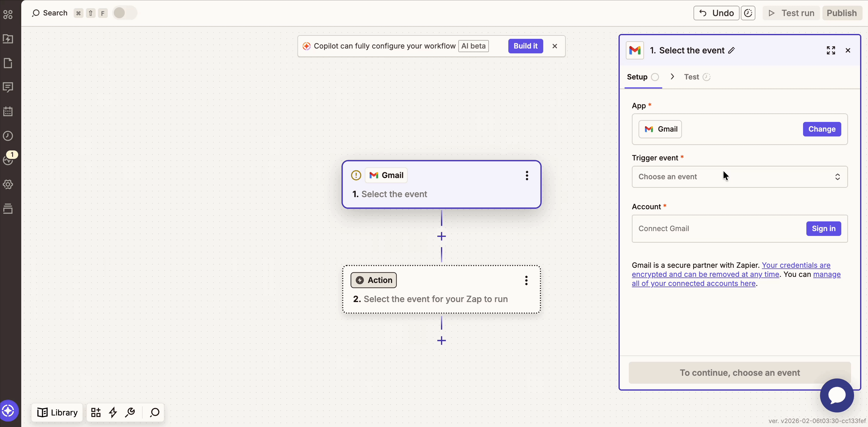The image size is (868, 427).
Task: Open the apps grid icon in sidebar
Action: [x=8, y=15]
